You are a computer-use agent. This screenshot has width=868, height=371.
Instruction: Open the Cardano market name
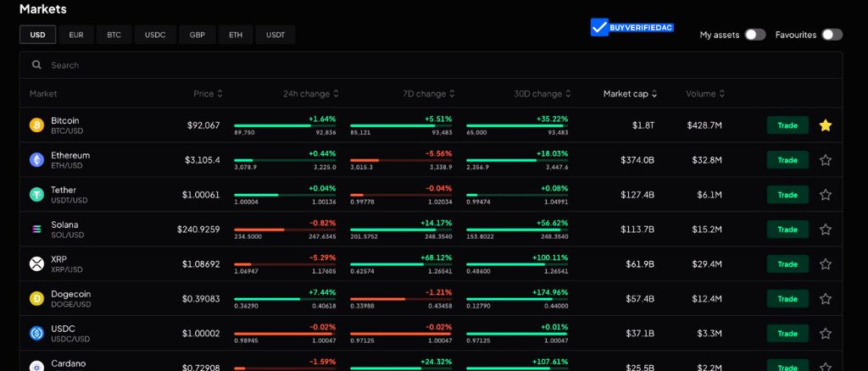(69, 363)
